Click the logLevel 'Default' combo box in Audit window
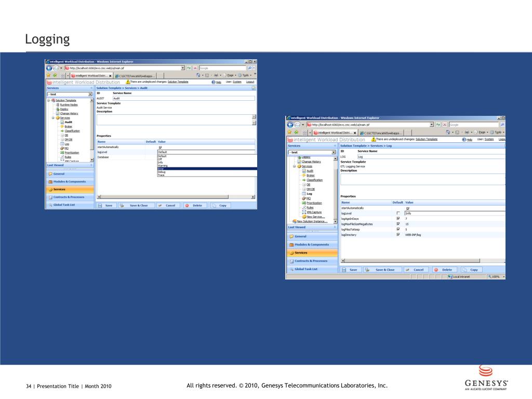 click(x=207, y=152)
